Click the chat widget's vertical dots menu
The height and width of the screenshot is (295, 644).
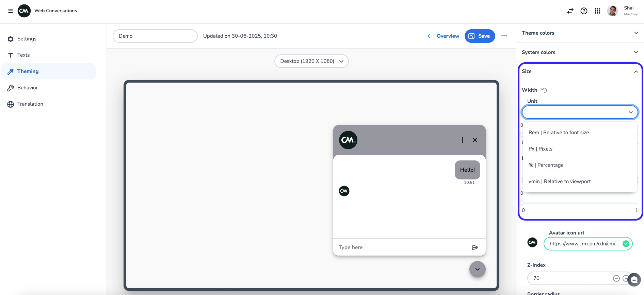pos(462,140)
